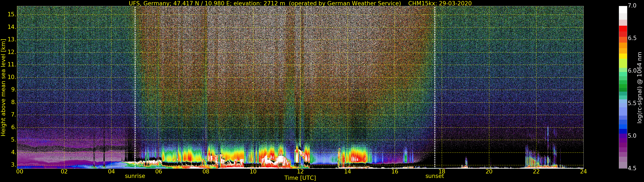Image resolution: width=644 pixels, height=182 pixels.
Task: Click the time axis tick '18'
Action: click(x=442, y=171)
